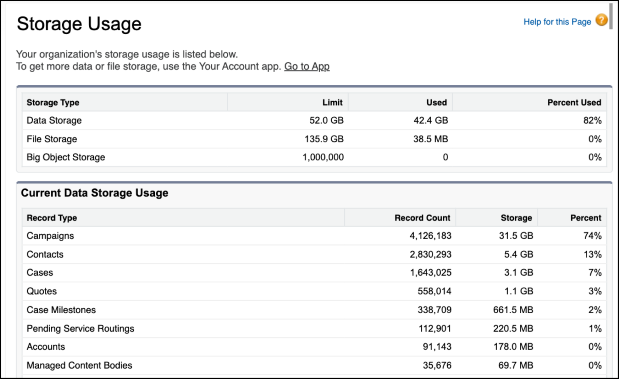Viewport: 619px width, 379px height.
Task: Follow the Go to App link
Action: click(307, 66)
